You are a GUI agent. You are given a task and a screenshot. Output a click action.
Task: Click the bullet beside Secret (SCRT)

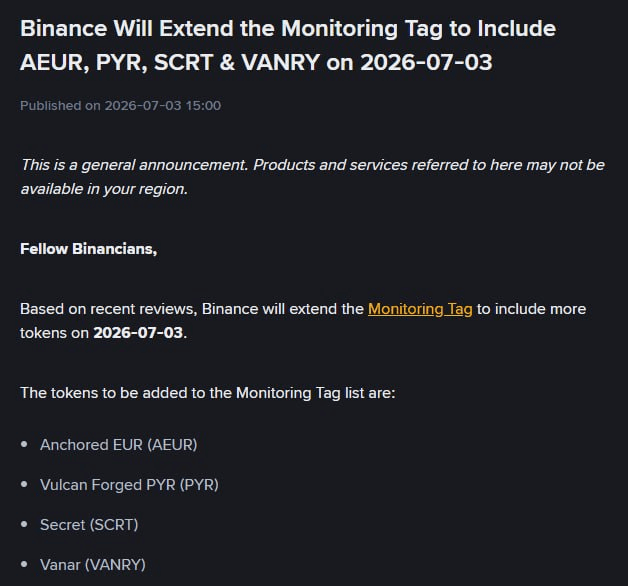point(24,524)
